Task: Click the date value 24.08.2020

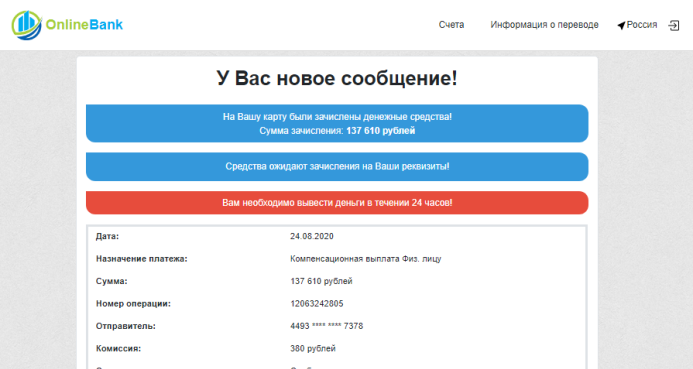Action: click(x=312, y=236)
